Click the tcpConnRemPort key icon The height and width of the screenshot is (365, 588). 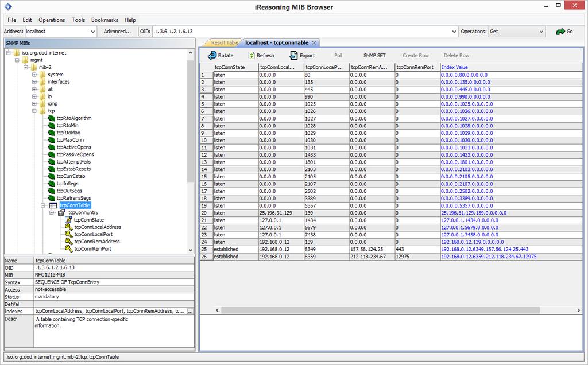click(x=68, y=249)
